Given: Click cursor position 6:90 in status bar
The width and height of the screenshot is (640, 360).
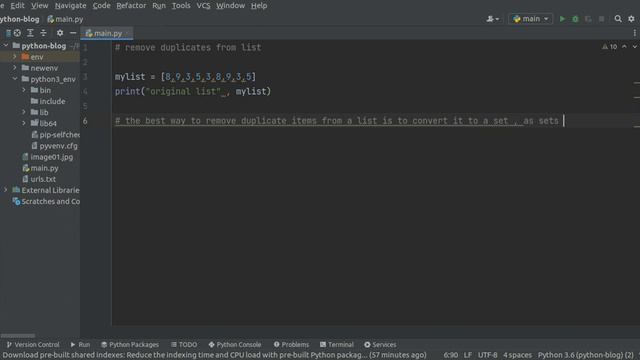Looking at the screenshot, I should click(x=450, y=355).
